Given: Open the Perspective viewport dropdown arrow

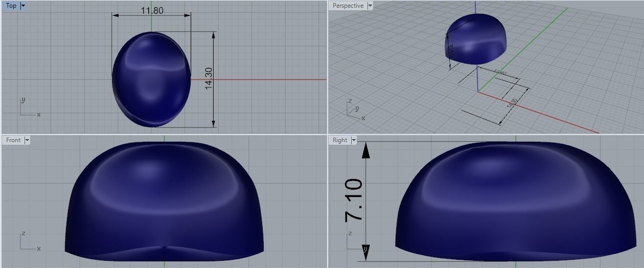Looking at the screenshot, I should [x=370, y=6].
